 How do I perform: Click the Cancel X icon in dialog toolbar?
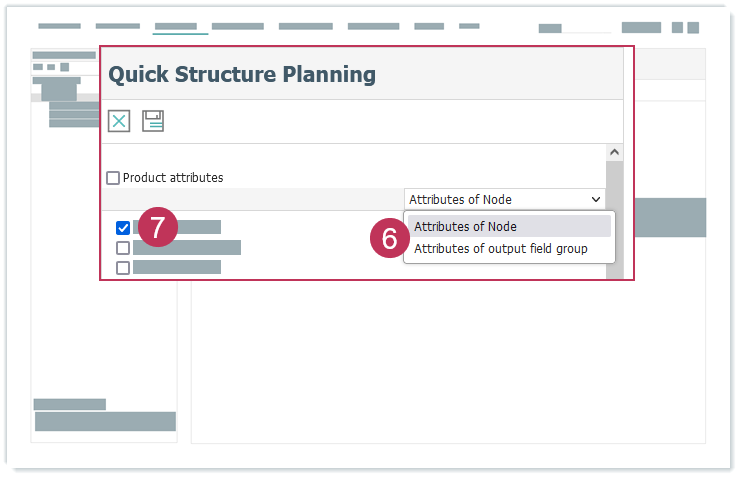pos(119,121)
